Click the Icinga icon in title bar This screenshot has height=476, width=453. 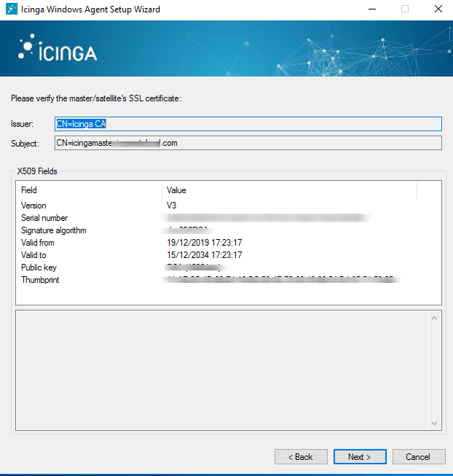pos(12,9)
